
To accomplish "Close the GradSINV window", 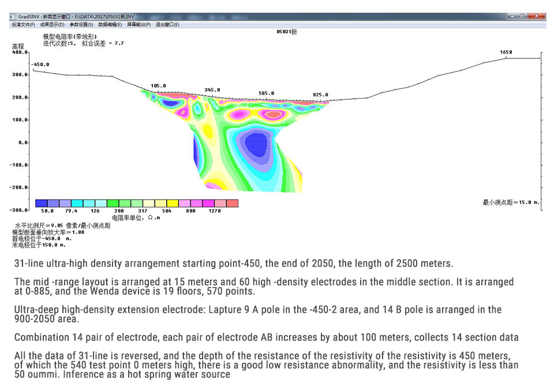I will (537, 16).
